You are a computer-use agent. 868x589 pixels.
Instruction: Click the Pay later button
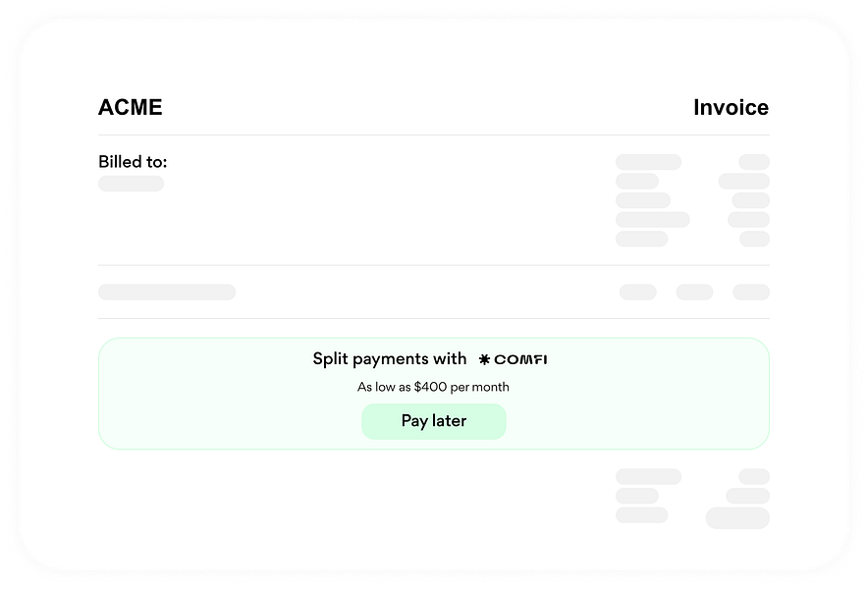click(434, 421)
